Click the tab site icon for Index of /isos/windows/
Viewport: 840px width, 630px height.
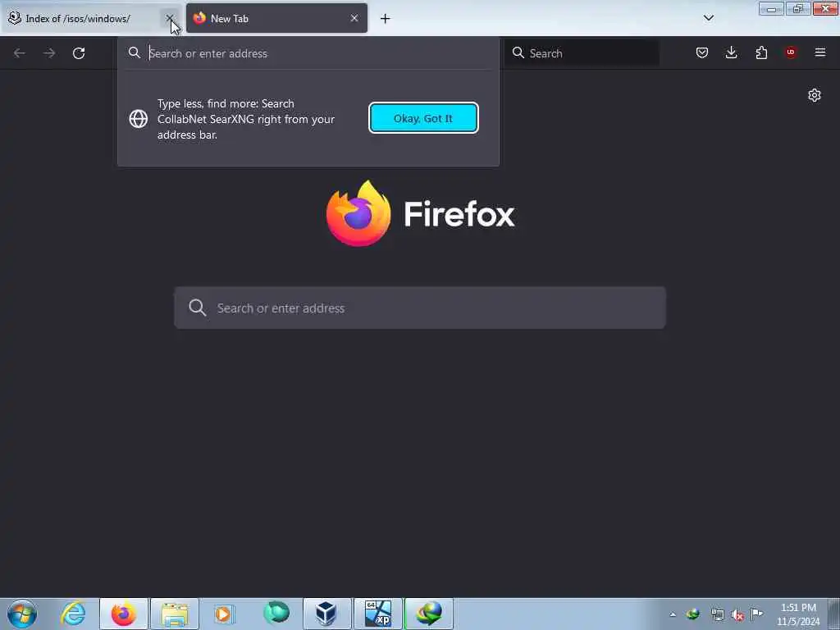tap(15, 18)
